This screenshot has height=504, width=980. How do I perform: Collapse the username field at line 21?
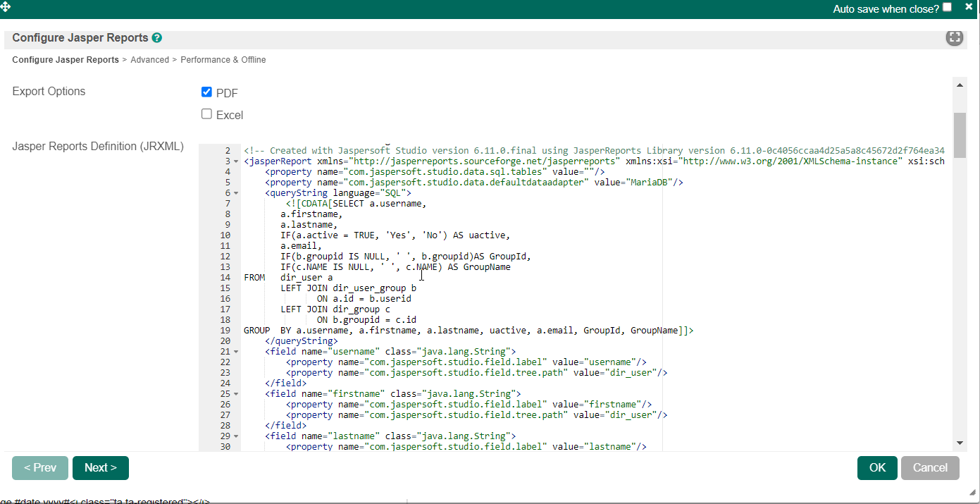[x=236, y=352]
